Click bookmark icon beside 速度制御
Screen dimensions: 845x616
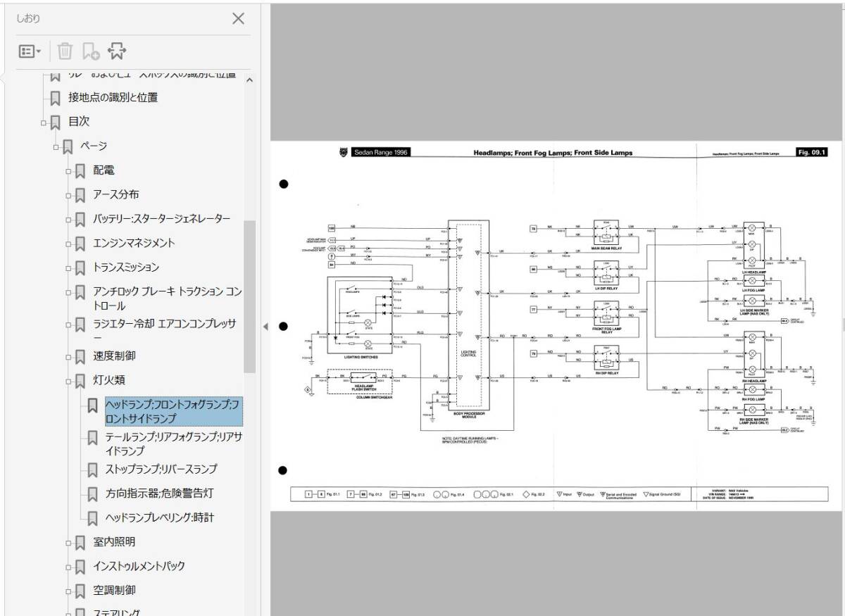(80, 356)
